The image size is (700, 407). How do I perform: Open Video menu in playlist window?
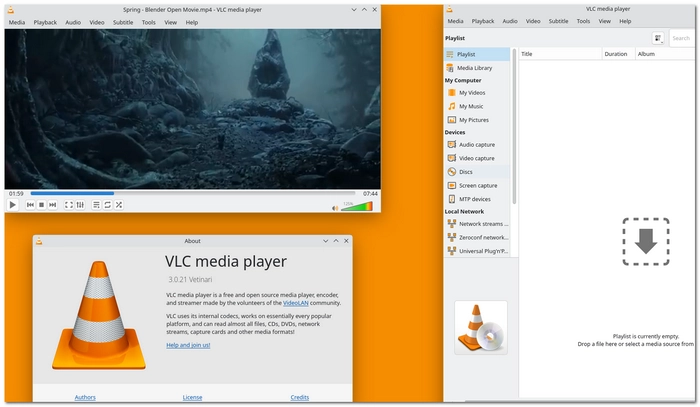point(533,21)
